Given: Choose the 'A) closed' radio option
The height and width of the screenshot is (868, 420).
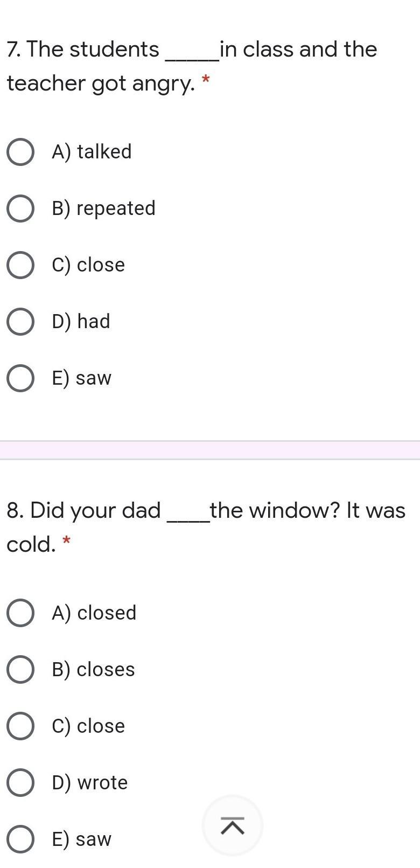Looking at the screenshot, I should pos(20,613).
